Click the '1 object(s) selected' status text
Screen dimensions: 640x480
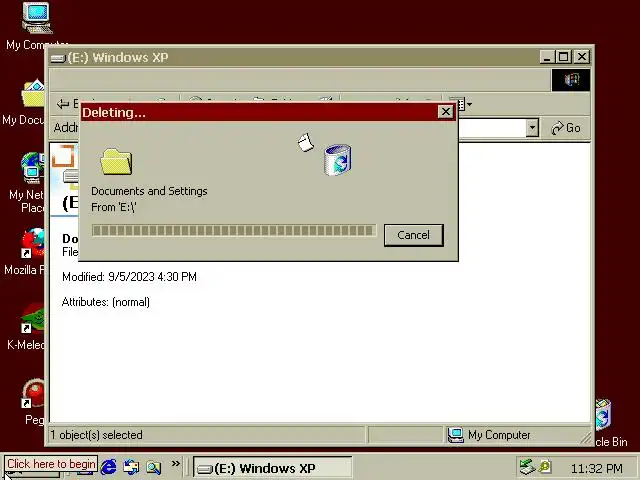pyautogui.click(x=96, y=435)
